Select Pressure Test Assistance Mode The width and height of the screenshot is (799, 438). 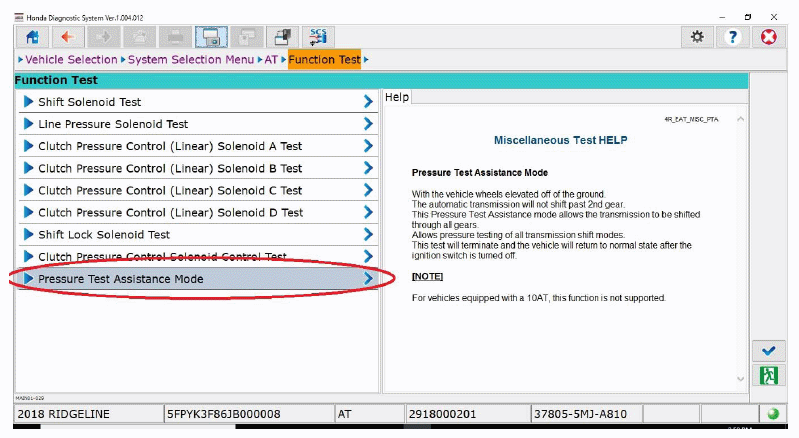pos(198,279)
